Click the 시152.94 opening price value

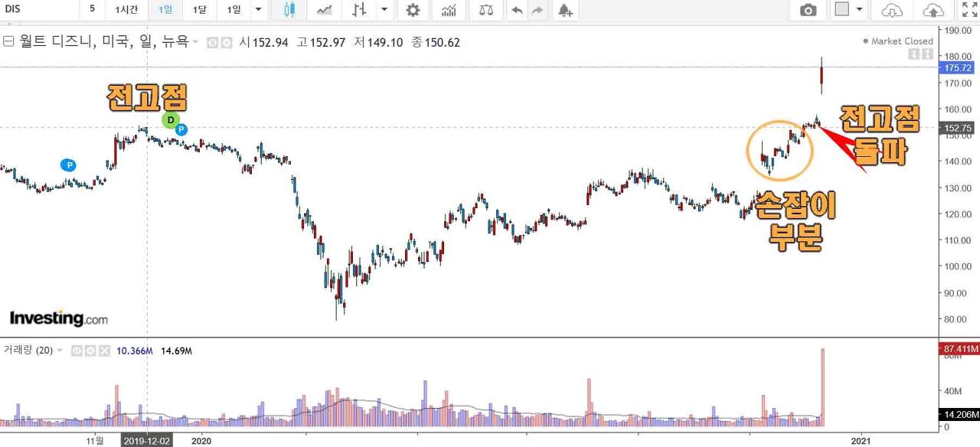[x=263, y=42]
